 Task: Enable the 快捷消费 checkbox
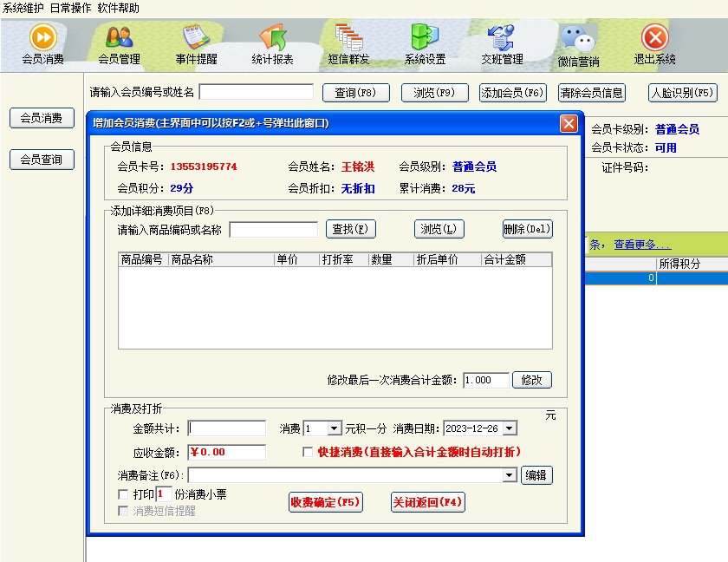(308, 452)
